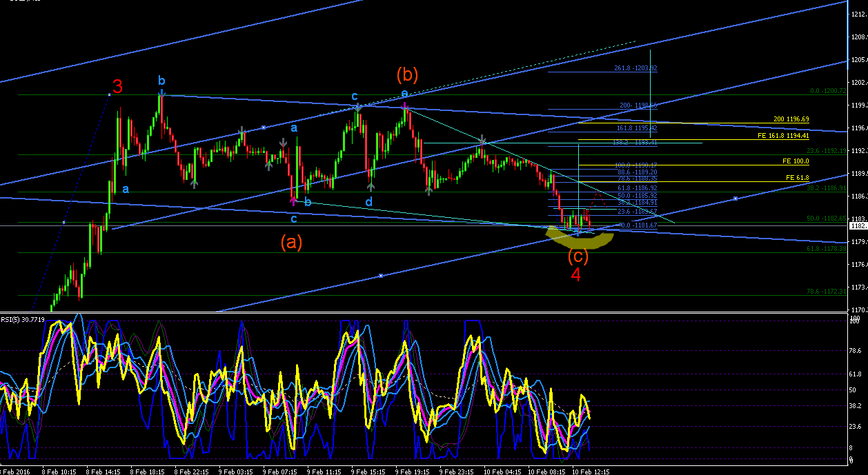Click the 261.8 -1203.82 Fibonacci label

pos(635,68)
